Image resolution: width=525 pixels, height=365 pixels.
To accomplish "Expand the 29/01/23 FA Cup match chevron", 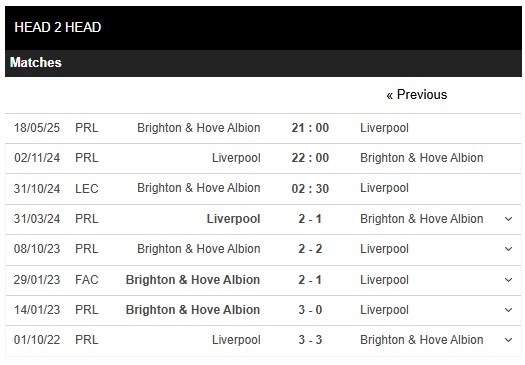I will [x=508, y=280].
